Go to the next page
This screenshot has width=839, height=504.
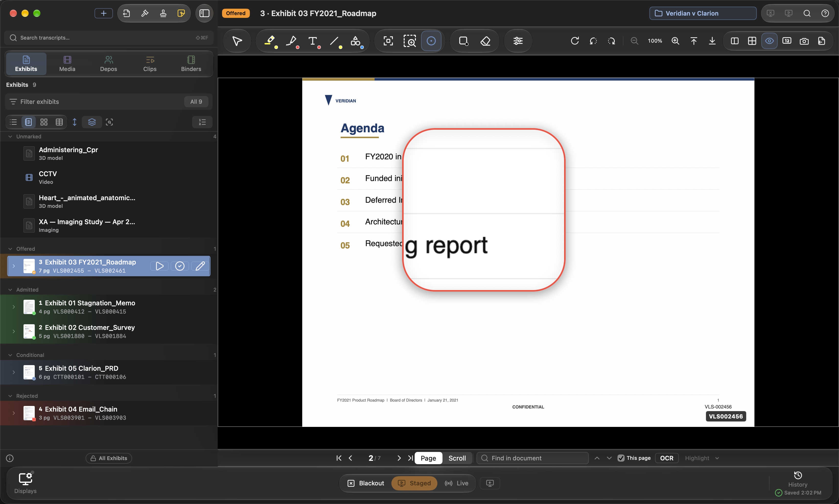click(x=399, y=458)
